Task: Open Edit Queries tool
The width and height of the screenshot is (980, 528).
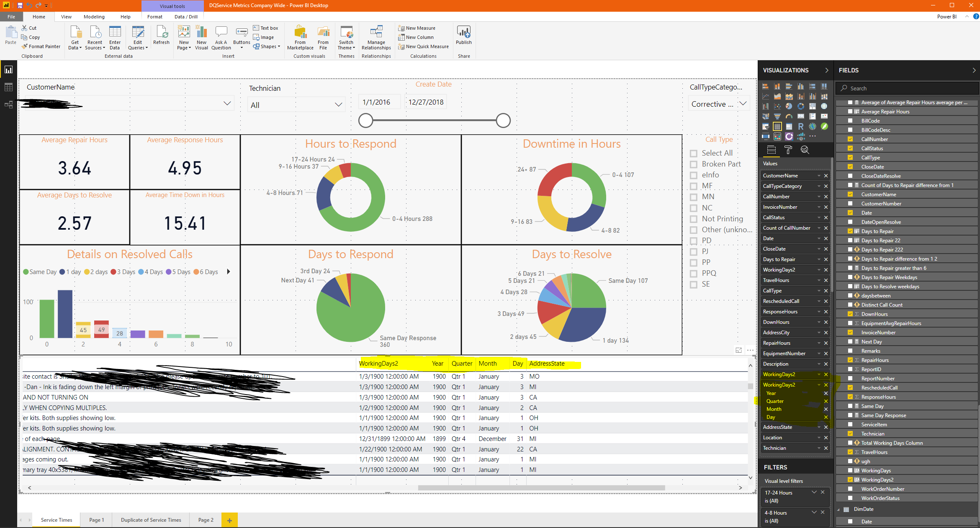Action: click(138, 38)
